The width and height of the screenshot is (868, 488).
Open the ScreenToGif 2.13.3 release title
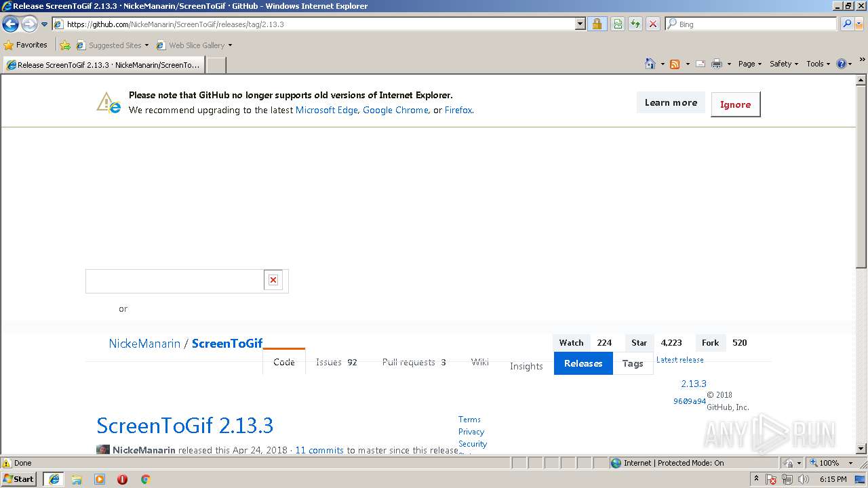click(x=184, y=426)
